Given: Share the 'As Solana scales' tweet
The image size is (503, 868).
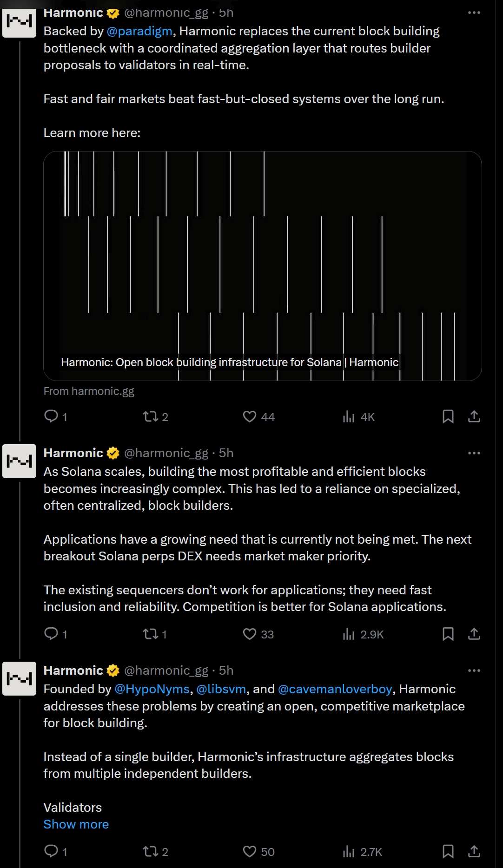Looking at the screenshot, I should [474, 634].
